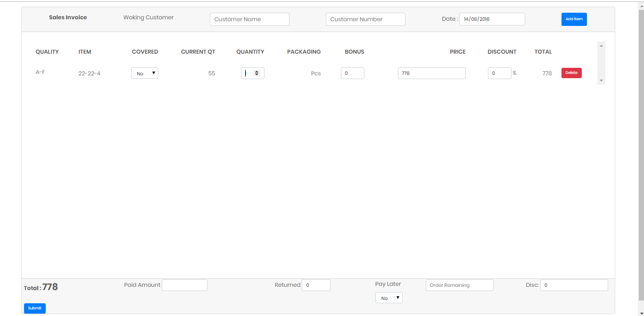
Task: Click the CURRENT QT column header
Action: [x=198, y=52]
